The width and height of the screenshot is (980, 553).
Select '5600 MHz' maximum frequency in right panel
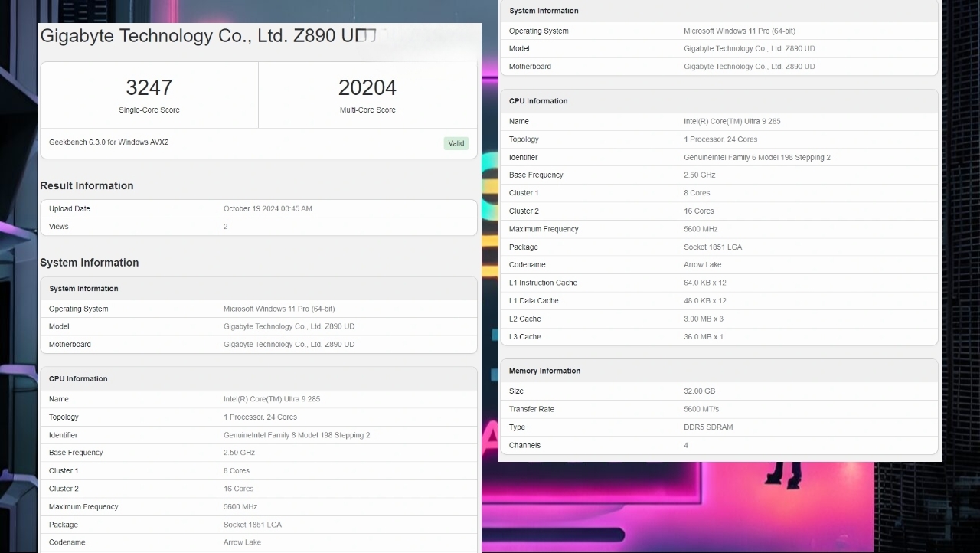click(x=701, y=229)
